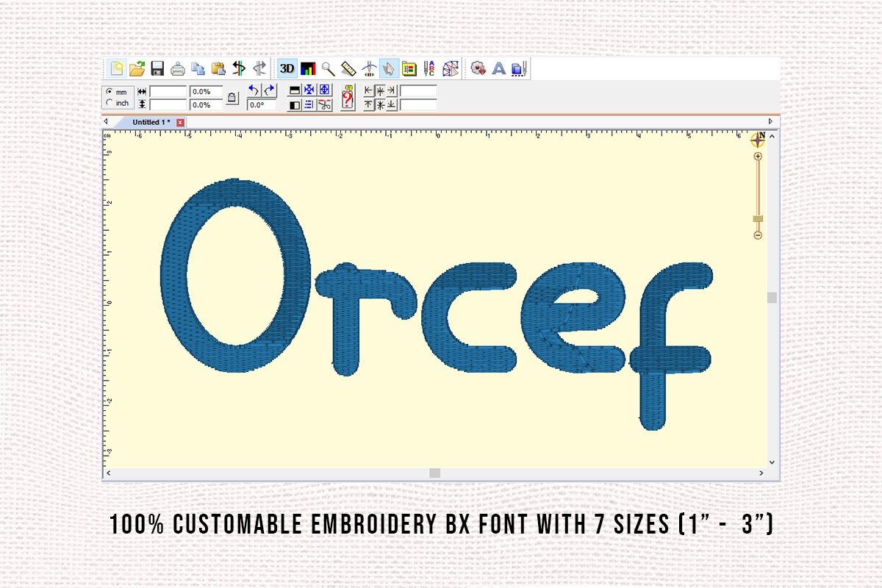Image resolution: width=882 pixels, height=588 pixels.
Task: Toggle the proportional size lock
Action: tap(231, 98)
